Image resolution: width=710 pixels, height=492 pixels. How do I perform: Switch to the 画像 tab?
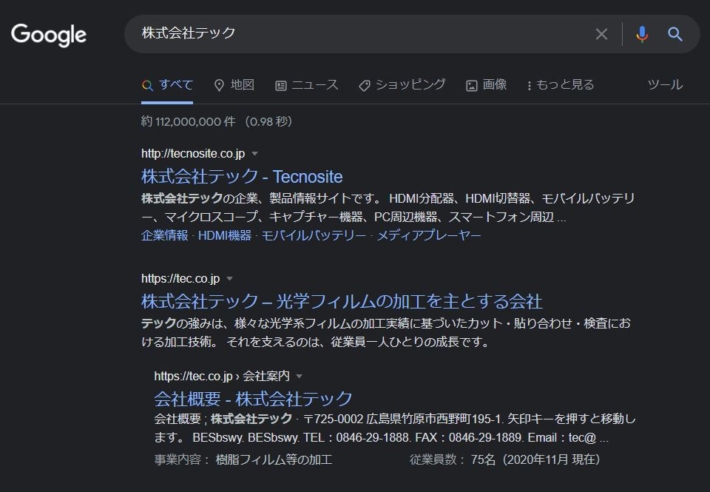(486, 85)
